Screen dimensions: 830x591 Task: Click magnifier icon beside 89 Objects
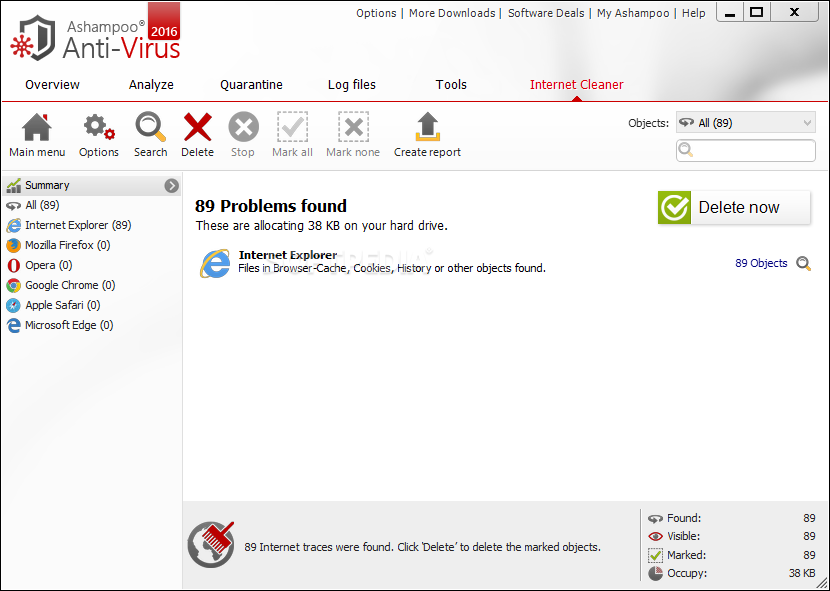tap(804, 263)
